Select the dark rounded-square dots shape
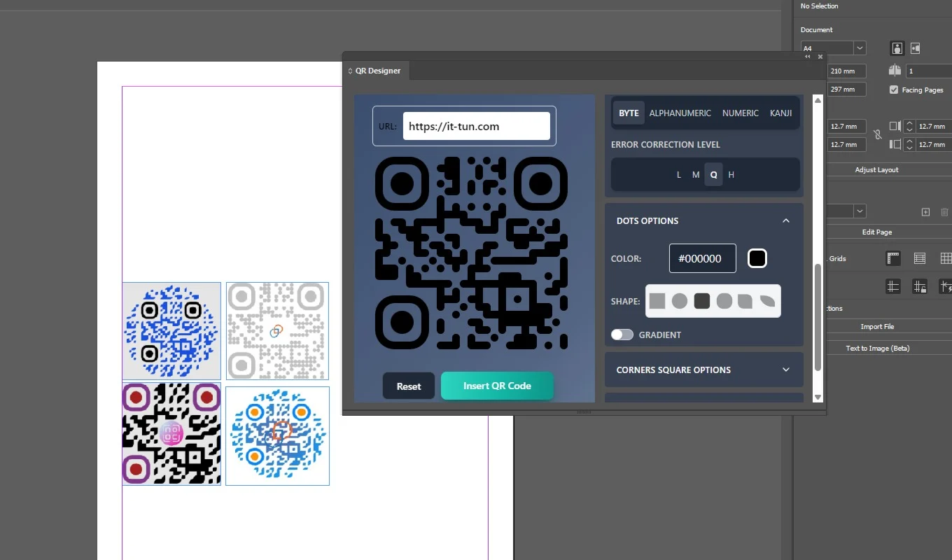The image size is (952, 560). pyautogui.click(x=701, y=301)
